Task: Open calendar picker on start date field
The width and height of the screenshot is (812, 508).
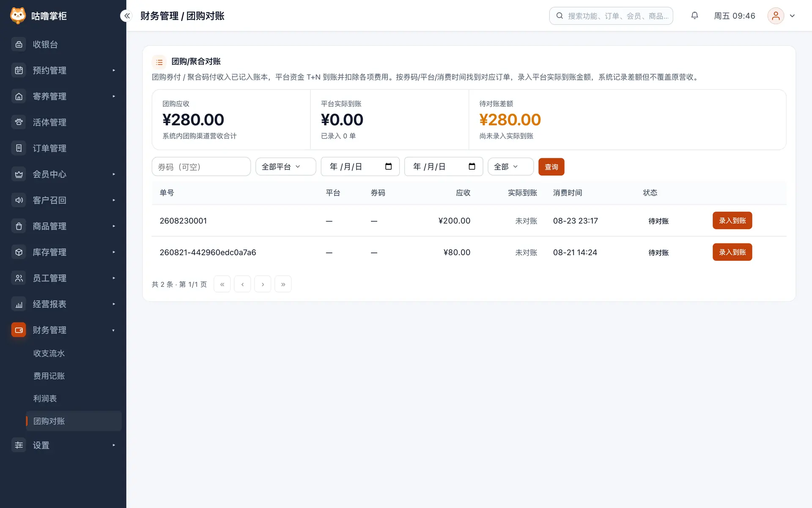Action: [388, 166]
